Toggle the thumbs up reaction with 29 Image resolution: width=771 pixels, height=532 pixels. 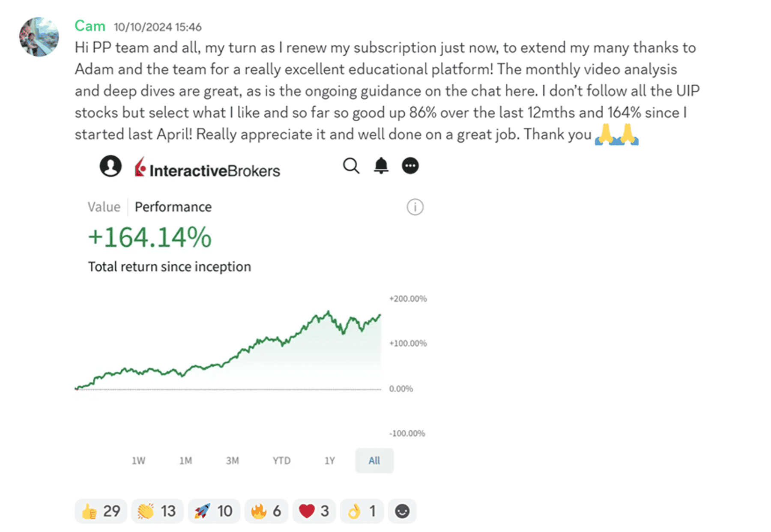pos(101,511)
